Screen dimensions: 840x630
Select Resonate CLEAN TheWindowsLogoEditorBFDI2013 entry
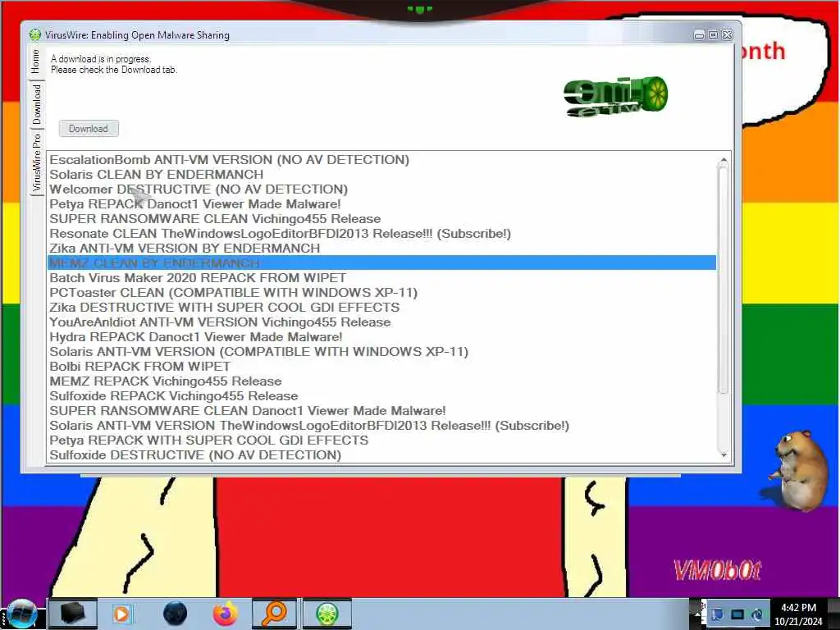(382, 234)
